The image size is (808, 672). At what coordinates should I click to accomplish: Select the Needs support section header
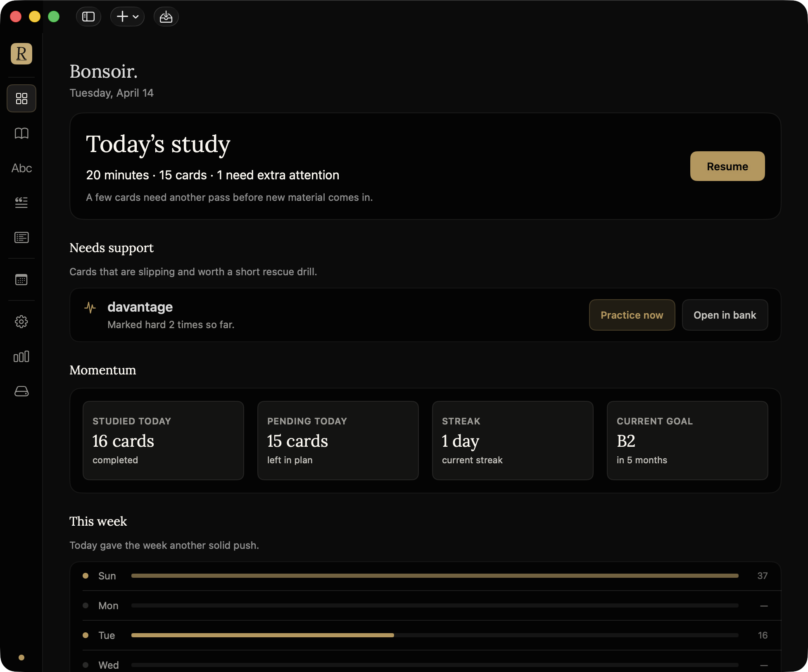click(112, 248)
